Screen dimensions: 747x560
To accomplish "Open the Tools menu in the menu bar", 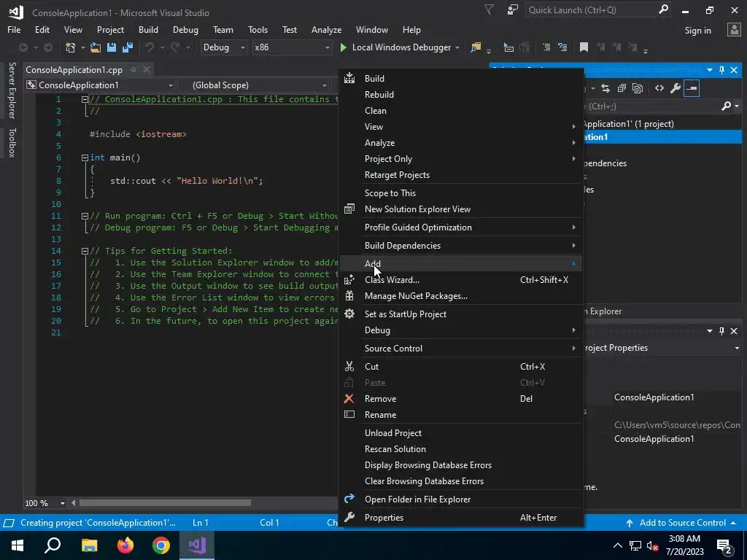I will [x=258, y=29].
